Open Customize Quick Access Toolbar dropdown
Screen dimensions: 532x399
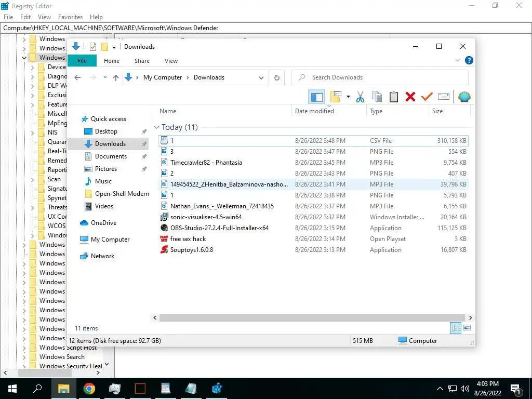click(114, 47)
